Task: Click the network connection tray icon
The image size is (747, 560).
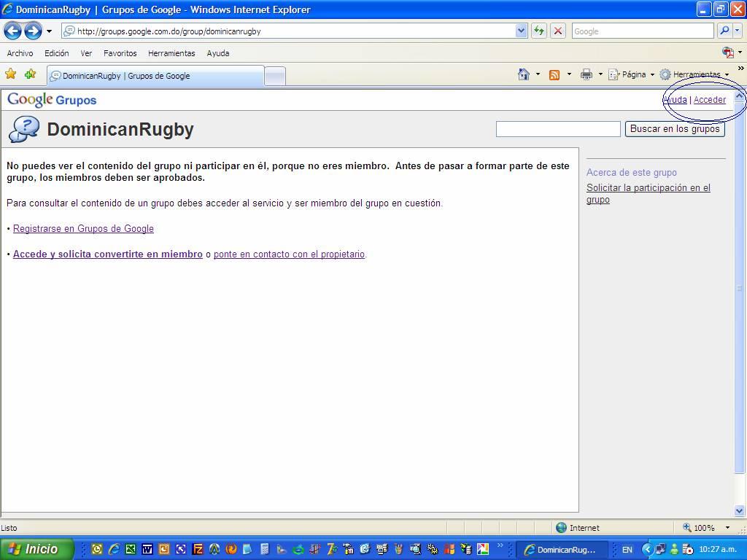Action: pyautogui.click(x=660, y=550)
